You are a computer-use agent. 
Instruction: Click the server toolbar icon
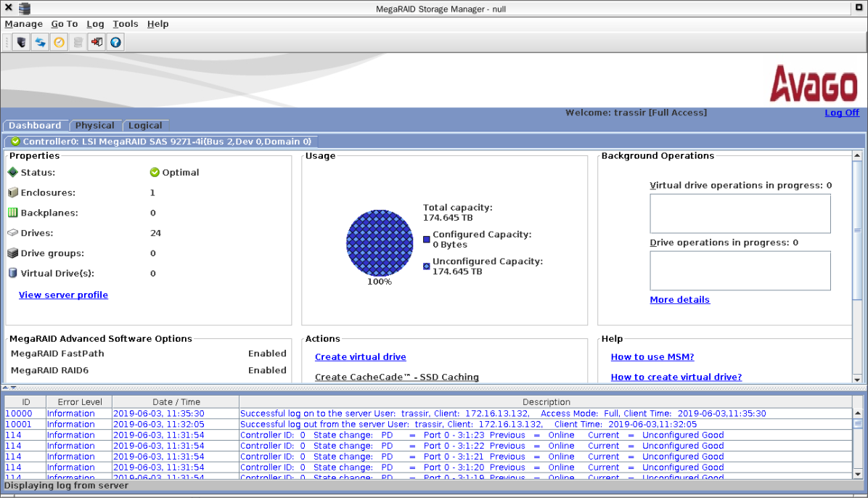pyautogui.click(x=22, y=42)
